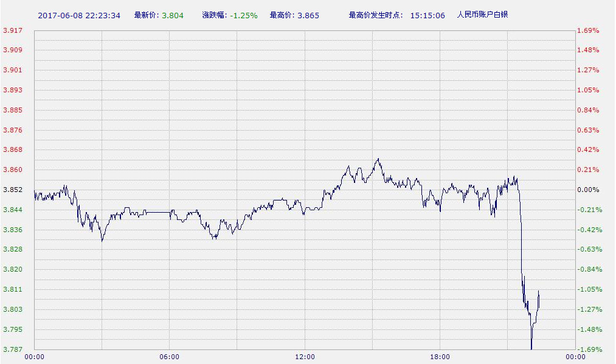Select the 3.893 price axis label
This screenshot has height=364, width=616.
13,90
